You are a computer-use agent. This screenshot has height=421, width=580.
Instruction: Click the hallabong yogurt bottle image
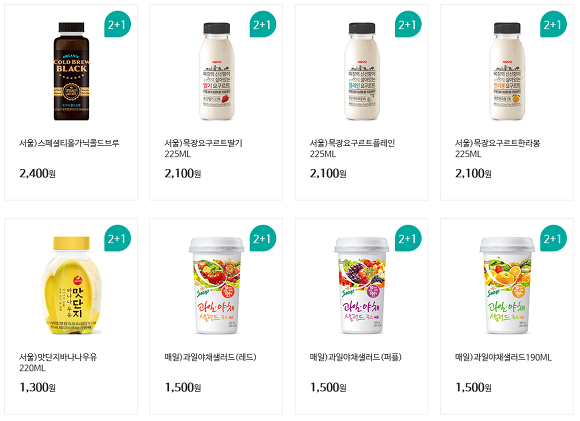(507, 71)
